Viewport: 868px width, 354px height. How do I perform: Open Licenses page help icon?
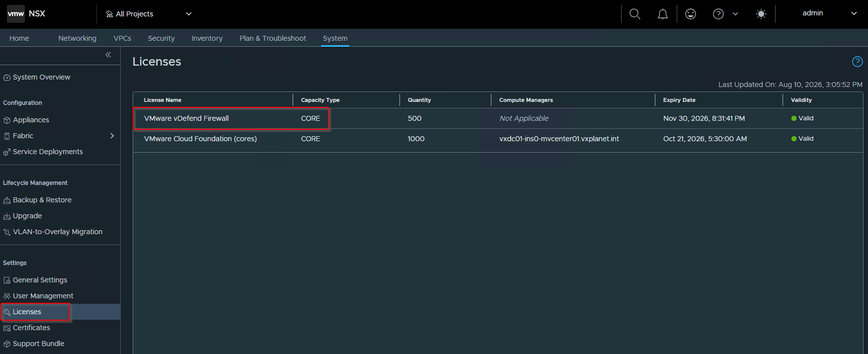pos(858,62)
